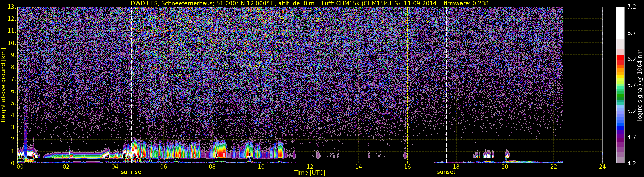Click the time axis tick '24'
Screen dimensions: 644x177
tap(602, 167)
